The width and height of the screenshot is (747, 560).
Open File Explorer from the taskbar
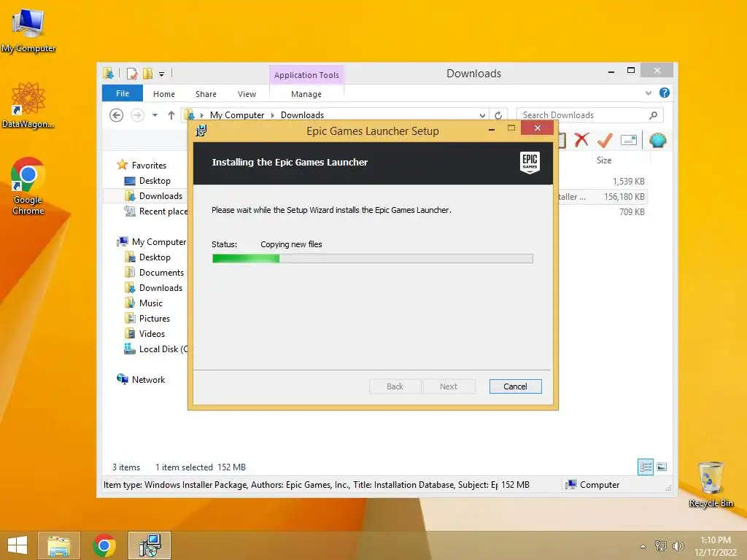coord(59,545)
